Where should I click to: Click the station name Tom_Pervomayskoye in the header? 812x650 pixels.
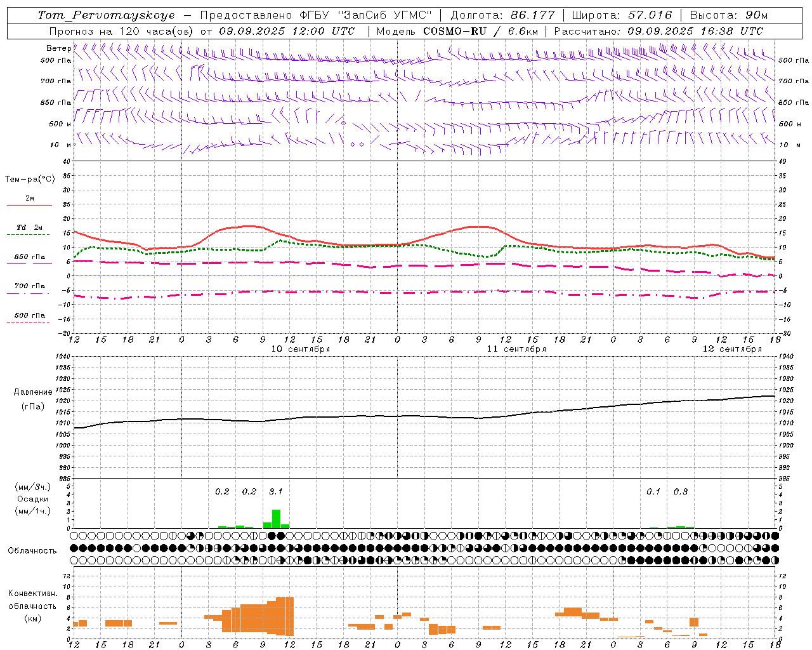pos(106,15)
